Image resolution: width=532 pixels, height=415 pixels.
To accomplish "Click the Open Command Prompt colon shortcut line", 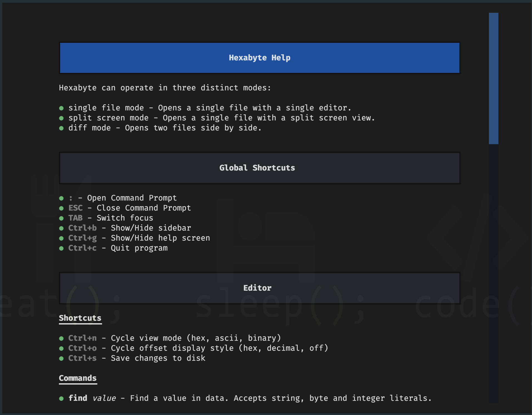I will click(x=122, y=198).
